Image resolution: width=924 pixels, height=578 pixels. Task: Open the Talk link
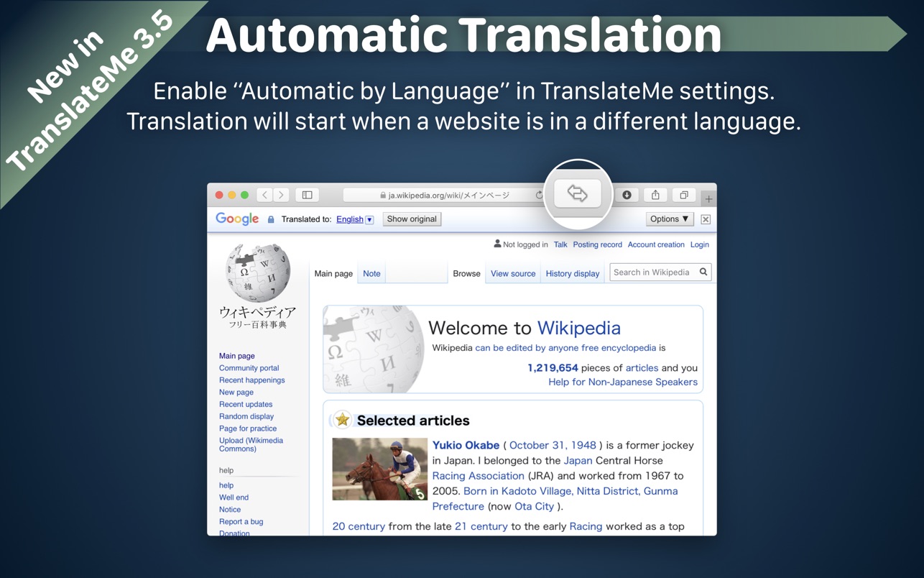tap(560, 244)
